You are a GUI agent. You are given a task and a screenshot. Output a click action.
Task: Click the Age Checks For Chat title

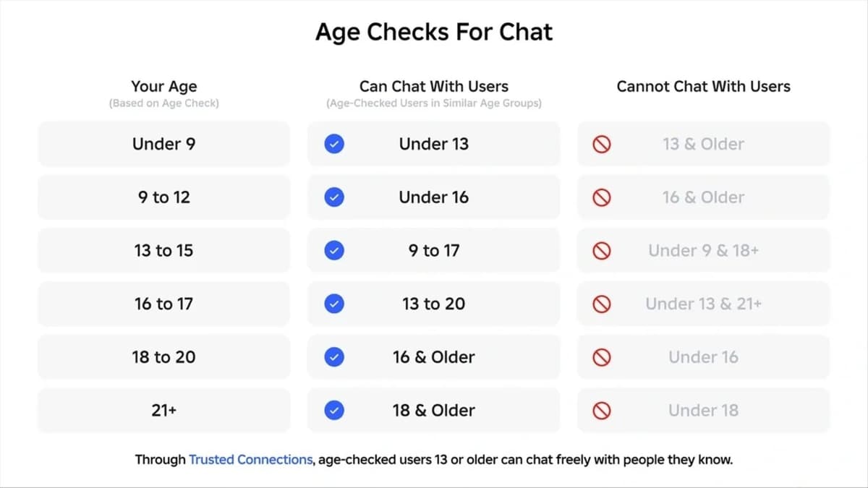click(434, 33)
